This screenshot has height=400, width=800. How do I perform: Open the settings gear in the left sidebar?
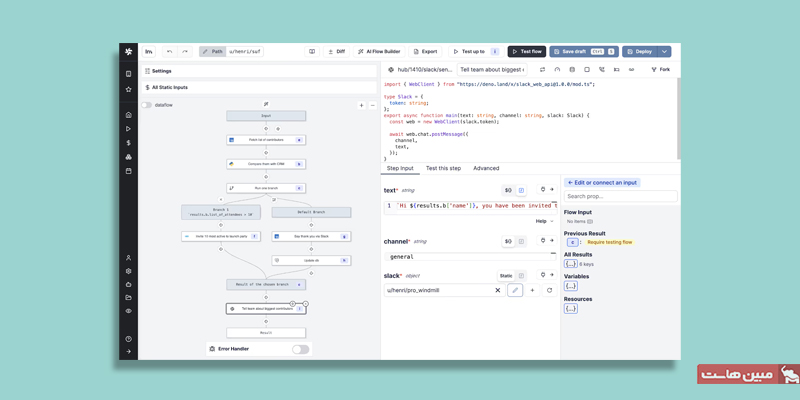click(128, 271)
